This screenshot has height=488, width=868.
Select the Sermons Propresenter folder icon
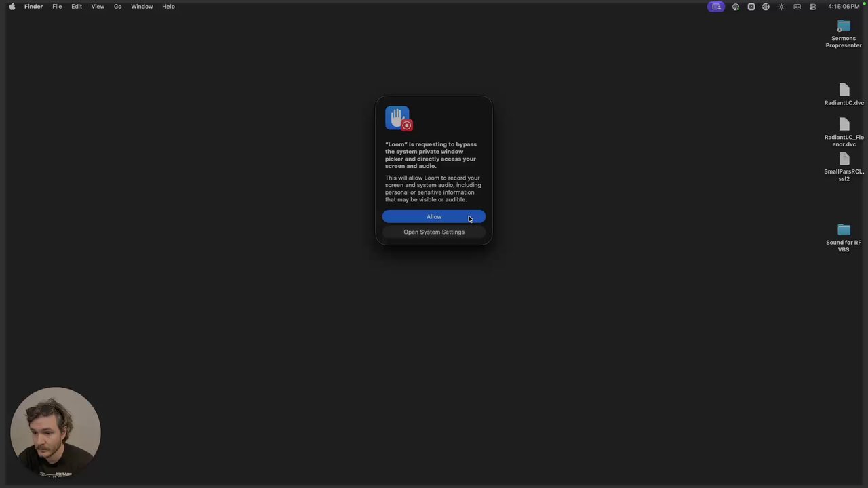(x=844, y=26)
